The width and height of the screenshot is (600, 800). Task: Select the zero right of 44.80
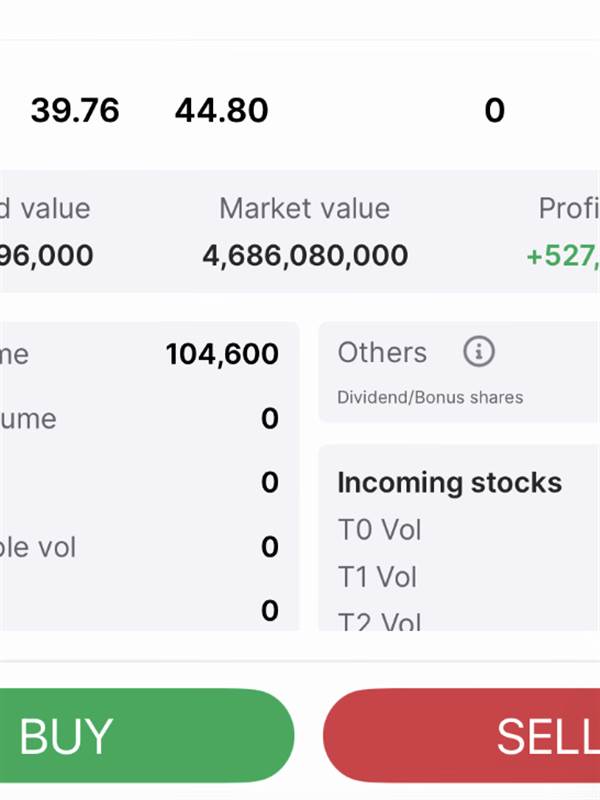tap(494, 110)
